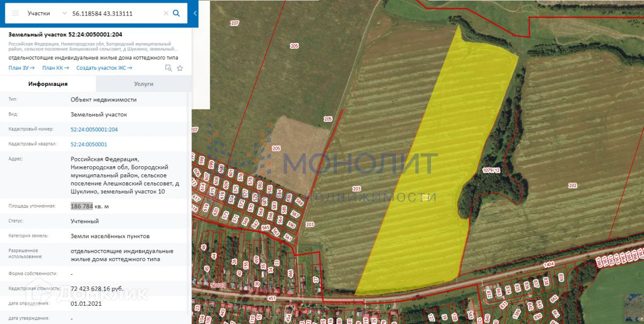Click the magnifying glass search icon

coord(177,13)
